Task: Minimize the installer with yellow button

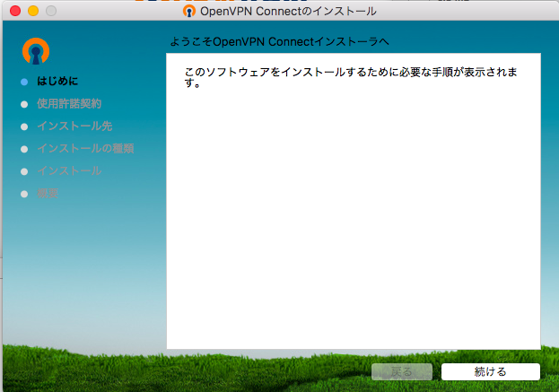Action: click(x=33, y=11)
